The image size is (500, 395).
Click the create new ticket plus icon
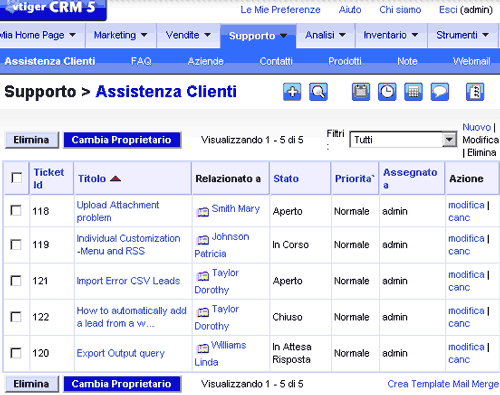(292, 92)
